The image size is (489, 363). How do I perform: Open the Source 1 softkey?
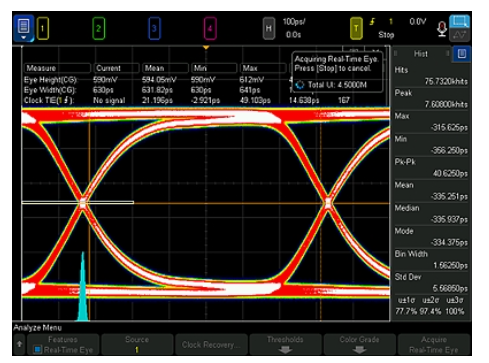click(137, 344)
